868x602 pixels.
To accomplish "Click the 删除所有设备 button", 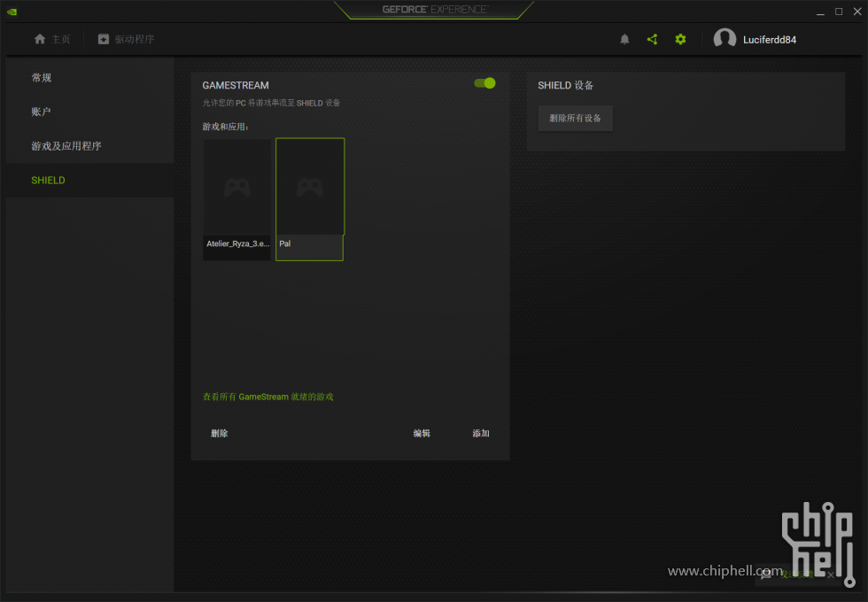I will coord(575,119).
